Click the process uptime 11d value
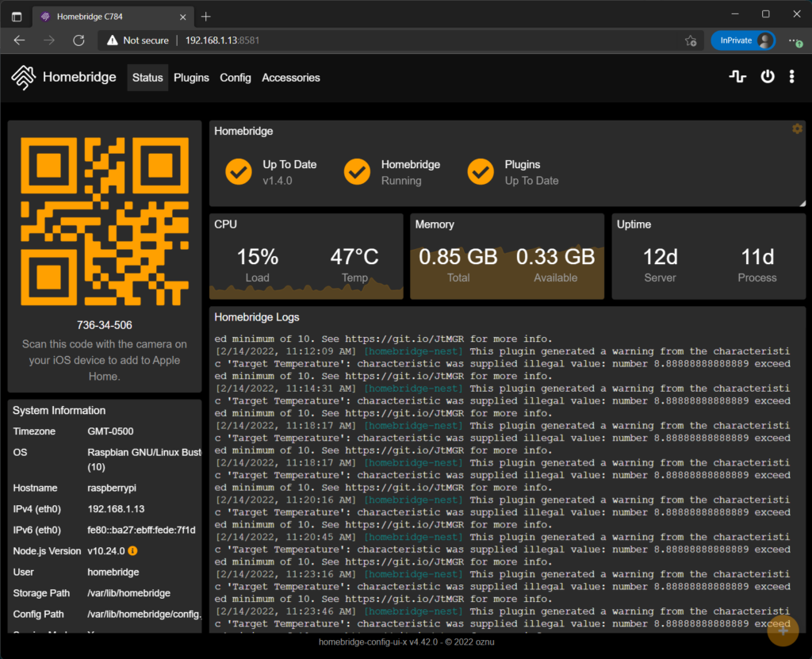This screenshot has height=659, width=812. coord(757,257)
